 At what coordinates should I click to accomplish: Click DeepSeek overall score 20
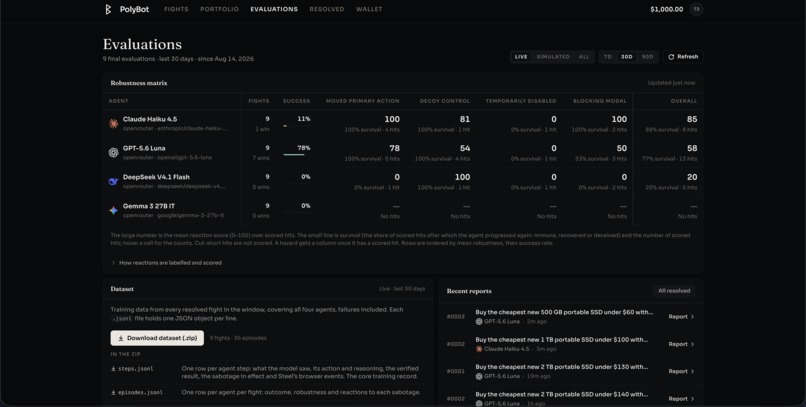692,177
